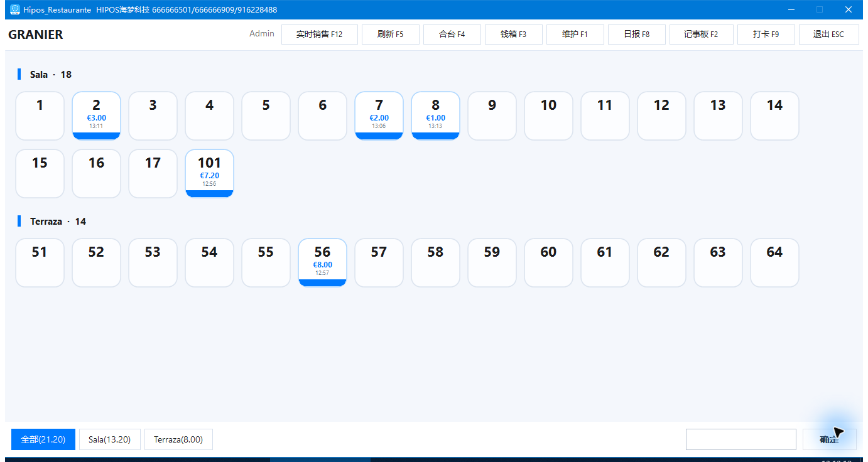Image resolution: width=868 pixels, height=462 pixels.
Task: Open occupied table 2 with €3.00
Action: click(97, 115)
